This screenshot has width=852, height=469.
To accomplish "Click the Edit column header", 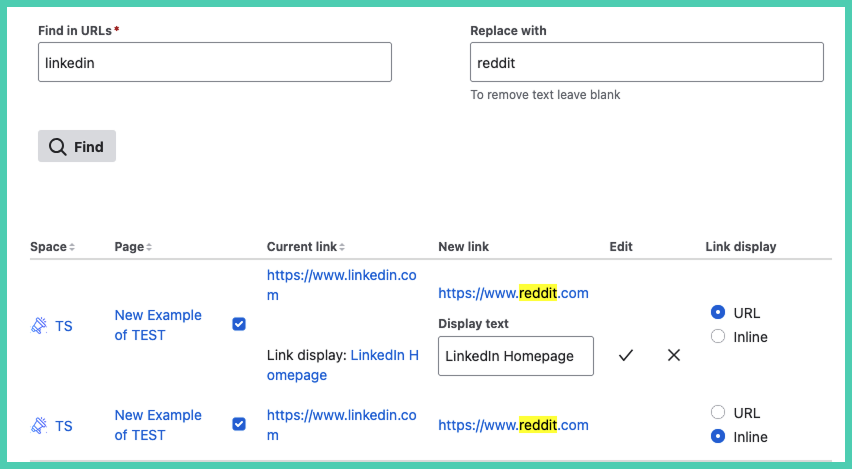I will pos(621,247).
